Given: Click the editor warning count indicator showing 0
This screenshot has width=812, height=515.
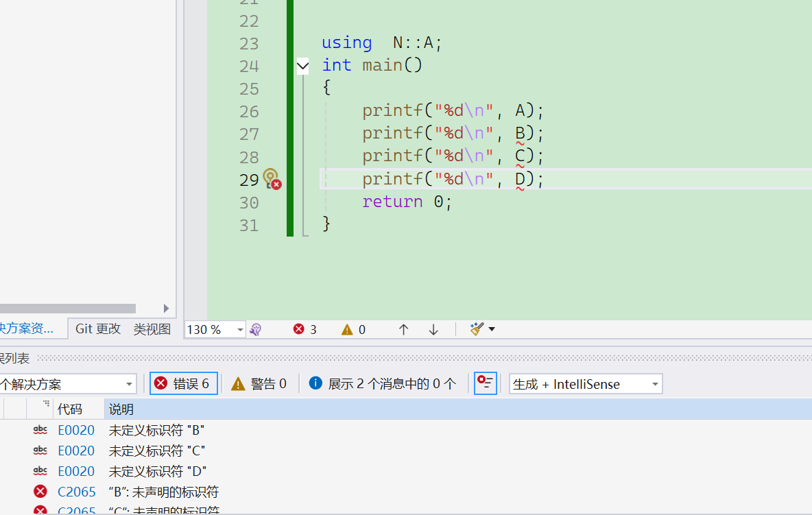Looking at the screenshot, I should [353, 329].
